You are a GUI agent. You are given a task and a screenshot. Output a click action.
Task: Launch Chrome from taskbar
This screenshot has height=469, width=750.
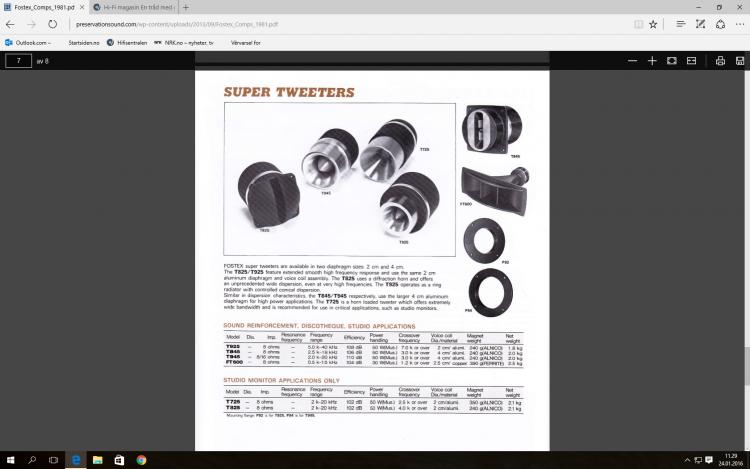coord(141,460)
